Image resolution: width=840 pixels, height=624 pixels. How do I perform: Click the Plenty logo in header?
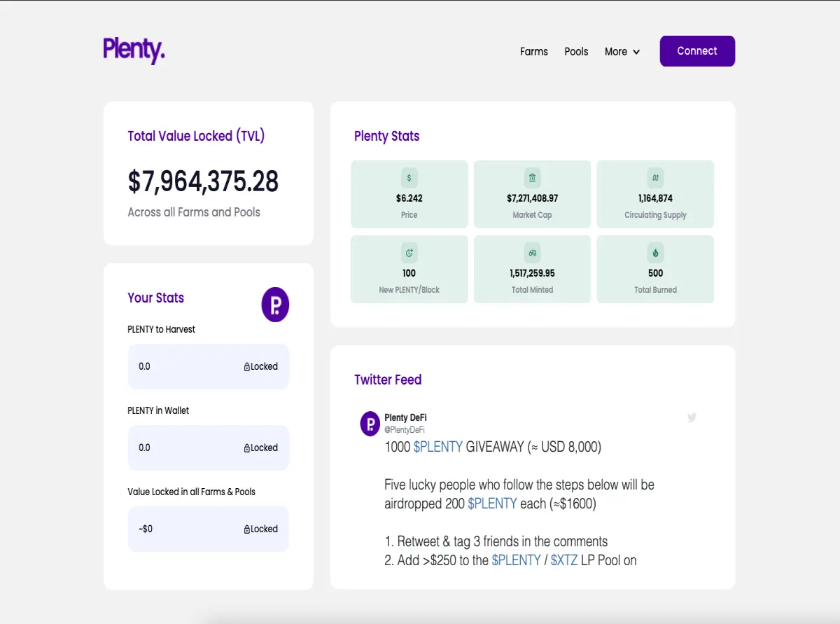(134, 50)
